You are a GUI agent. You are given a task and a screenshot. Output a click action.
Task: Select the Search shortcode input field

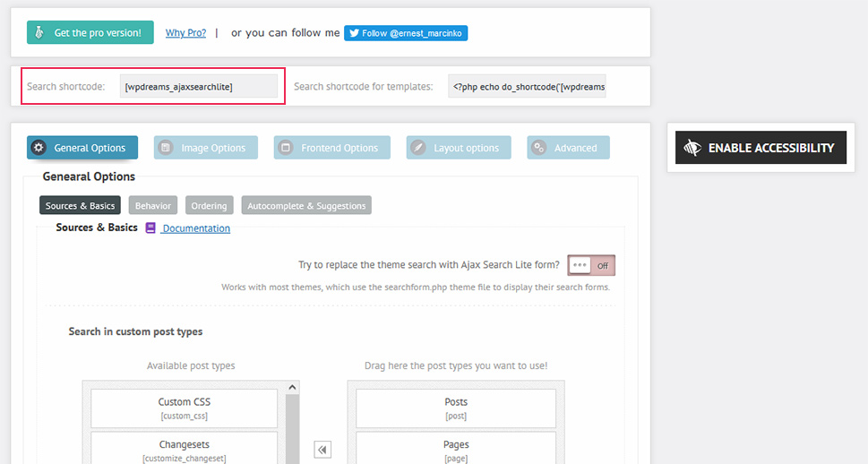[199, 86]
